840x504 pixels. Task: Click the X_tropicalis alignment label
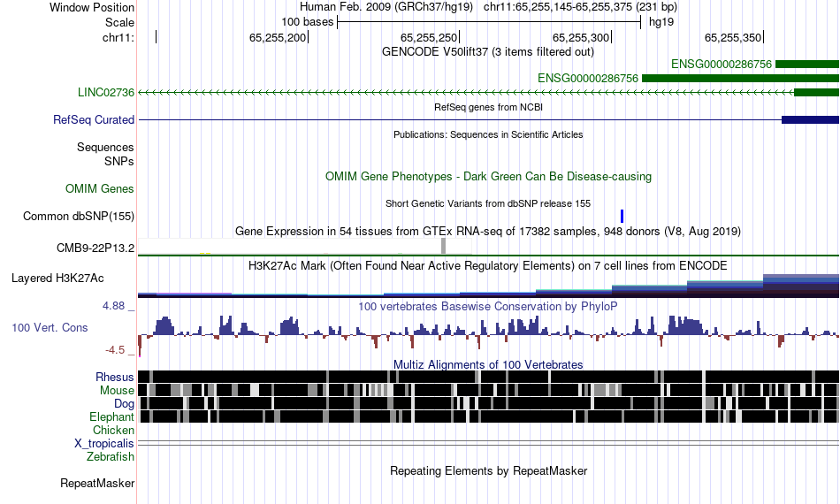pos(104,444)
